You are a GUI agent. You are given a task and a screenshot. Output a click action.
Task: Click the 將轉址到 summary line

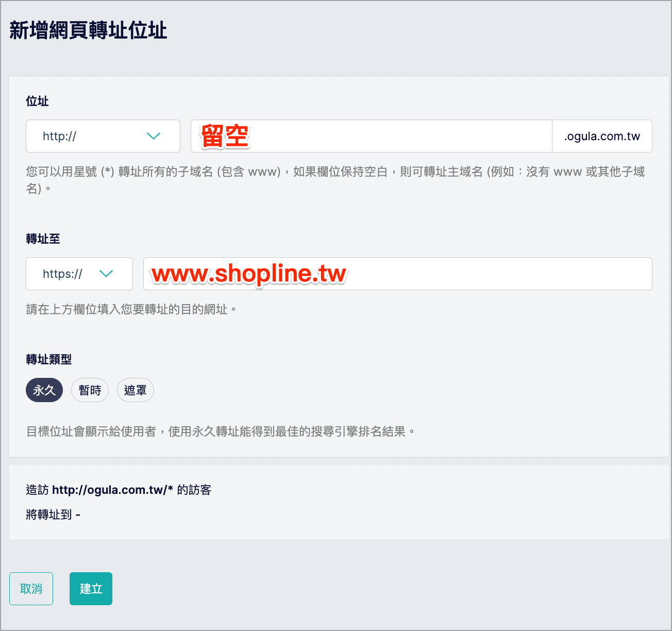point(53,514)
